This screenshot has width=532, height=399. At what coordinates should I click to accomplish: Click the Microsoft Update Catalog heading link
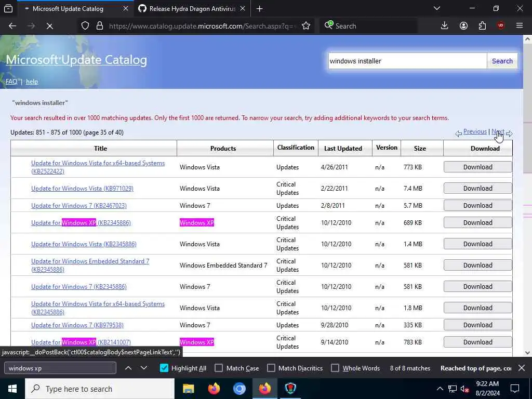(x=76, y=60)
